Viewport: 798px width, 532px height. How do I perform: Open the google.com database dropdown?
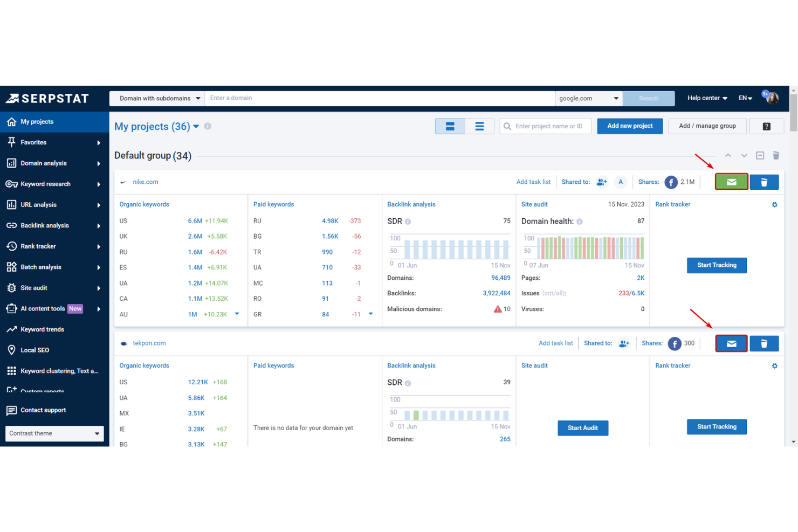tap(589, 98)
